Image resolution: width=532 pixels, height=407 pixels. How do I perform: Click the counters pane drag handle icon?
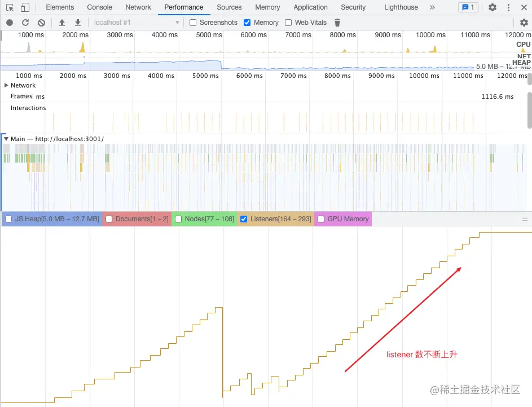click(525, 219)
